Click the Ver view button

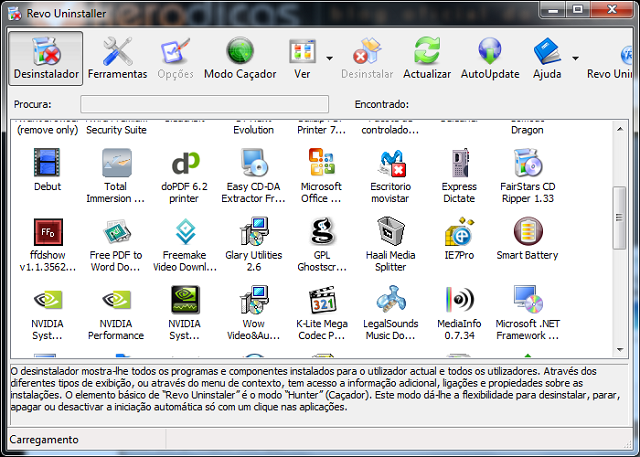[x=302, y=58]
